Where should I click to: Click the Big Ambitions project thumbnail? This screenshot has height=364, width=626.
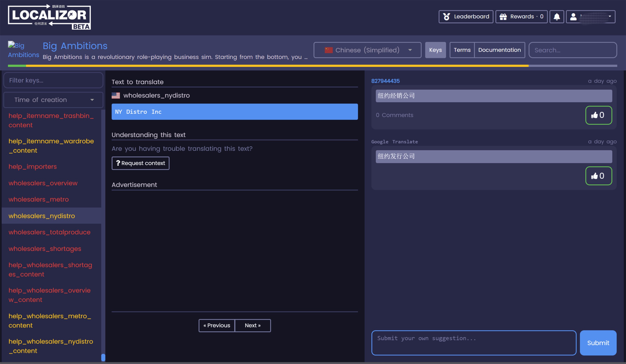[23, 50]
